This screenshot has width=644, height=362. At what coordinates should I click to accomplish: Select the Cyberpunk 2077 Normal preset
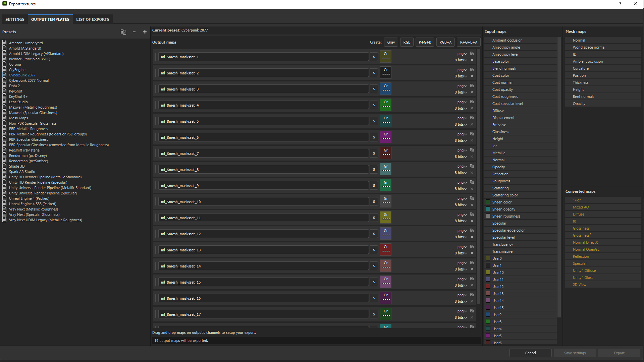29,80
